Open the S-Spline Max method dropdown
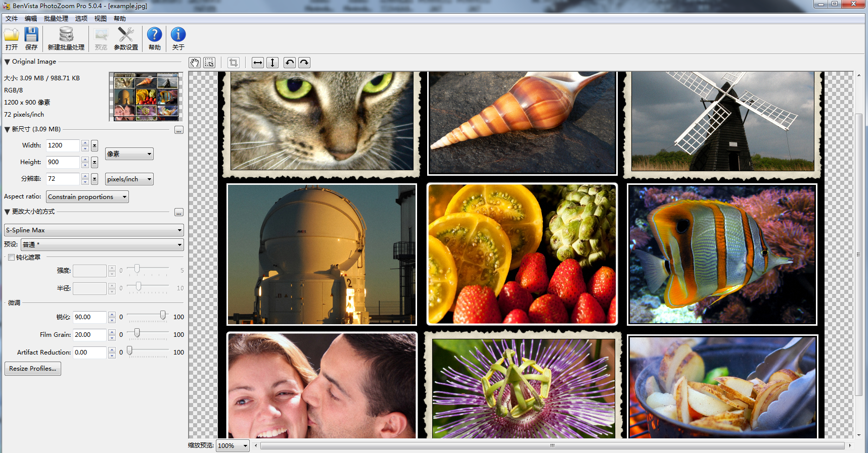 click(94, 230)
